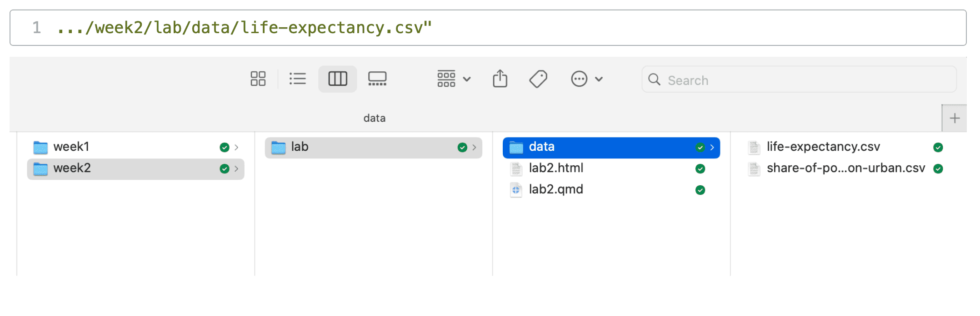Switch to gallery view
Screen dimensions: 980x316
point(377,79)
